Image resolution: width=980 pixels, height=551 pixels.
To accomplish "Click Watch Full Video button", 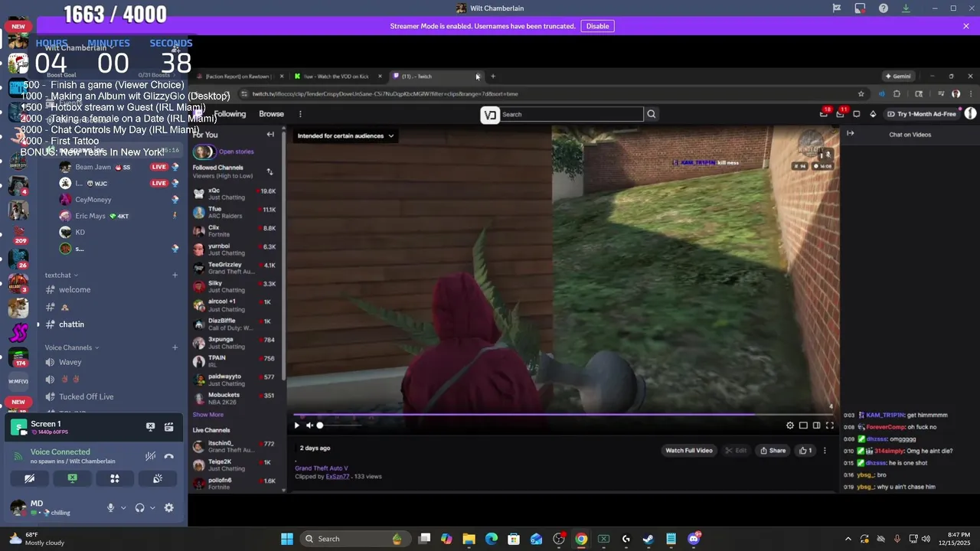I will point(689,451).
